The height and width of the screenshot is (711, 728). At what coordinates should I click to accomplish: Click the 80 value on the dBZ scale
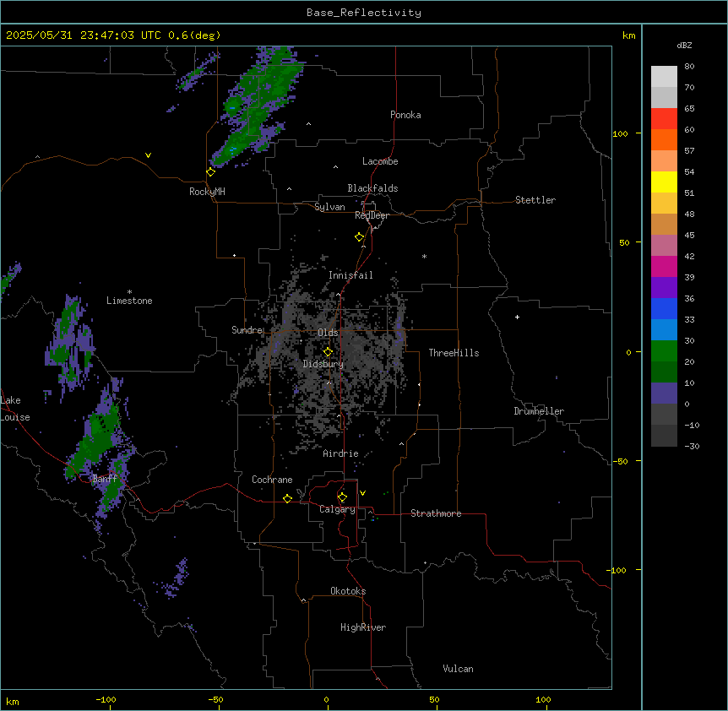pyautogui.click(x=689, y=67)
